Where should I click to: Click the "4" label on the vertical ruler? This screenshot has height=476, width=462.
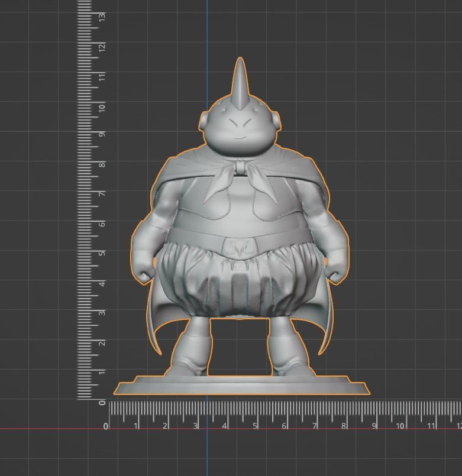coord(102,284)
